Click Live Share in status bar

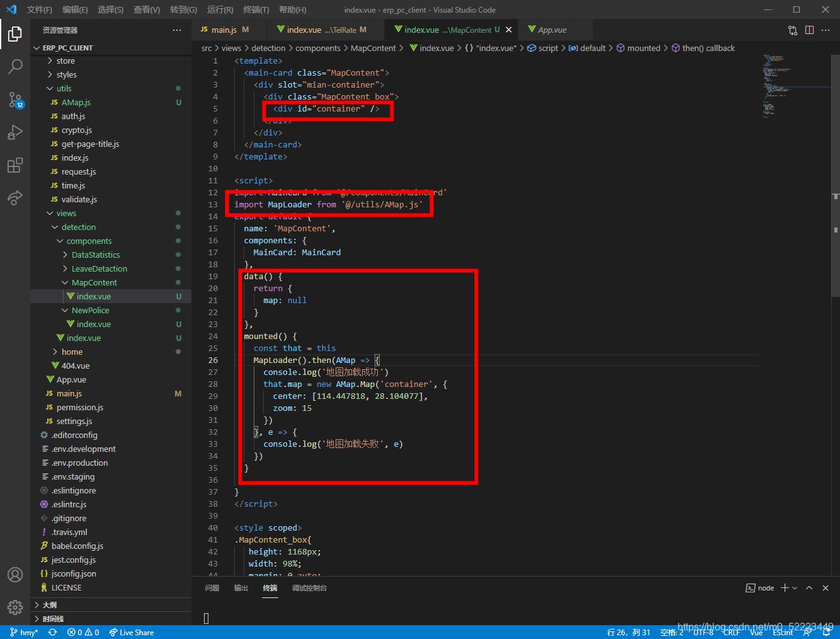pos(131,632)
